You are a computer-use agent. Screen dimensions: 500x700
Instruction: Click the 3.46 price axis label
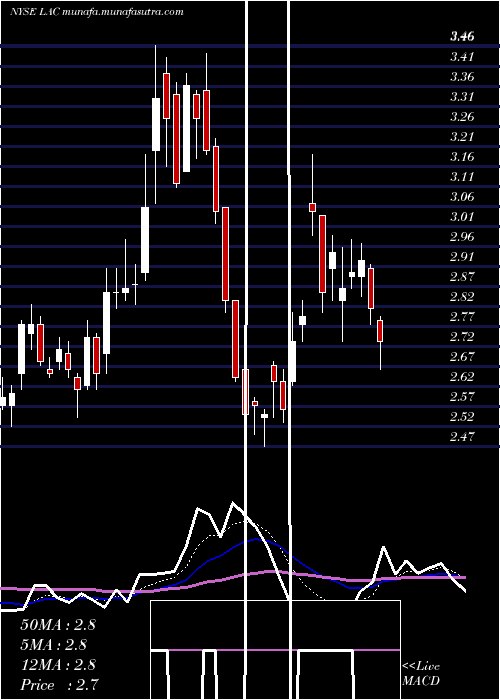pyautogui.click(x=462, y=37)
